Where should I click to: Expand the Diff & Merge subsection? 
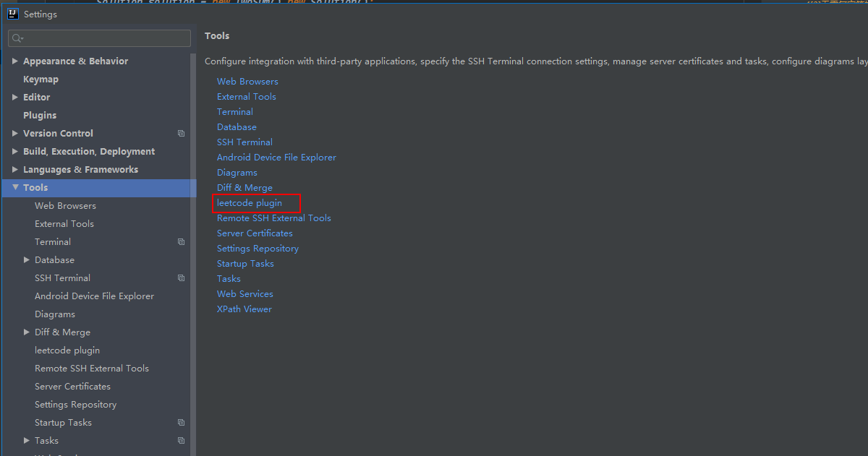coord(27,332)
